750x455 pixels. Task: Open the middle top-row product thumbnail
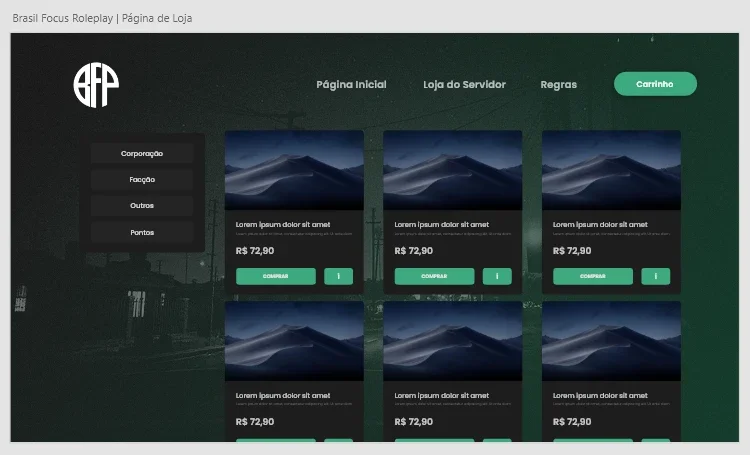pyautogui.click(x=452, y=170)
